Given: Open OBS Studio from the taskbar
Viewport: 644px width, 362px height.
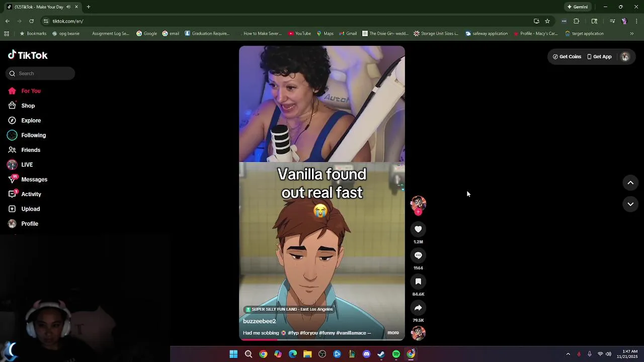Looking at the screenshot, I should (323, 354).
